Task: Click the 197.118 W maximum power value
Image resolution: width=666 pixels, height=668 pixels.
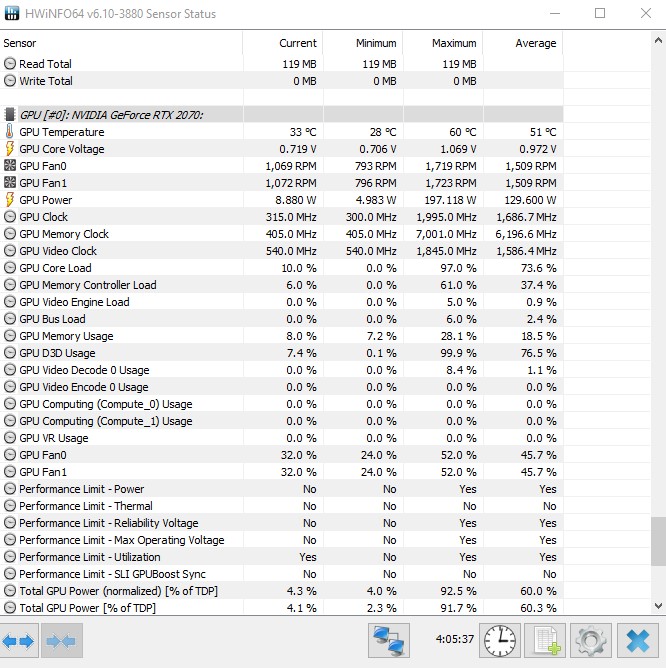Action: (x=450, y=200)
